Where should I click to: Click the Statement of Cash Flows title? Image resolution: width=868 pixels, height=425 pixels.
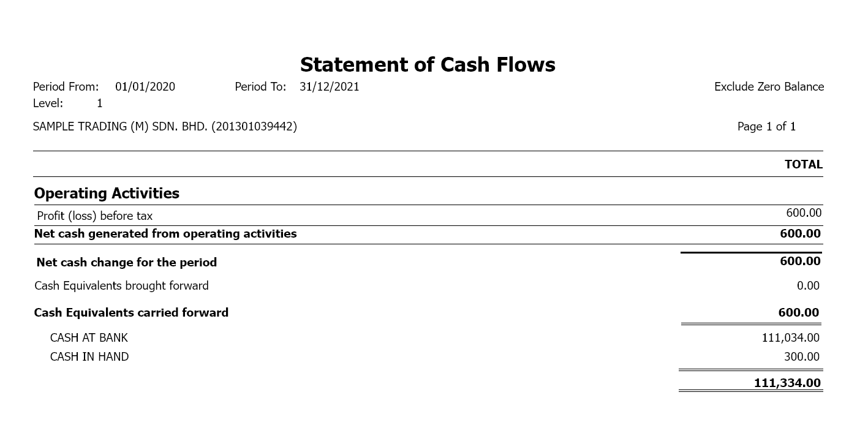click(428, 65)
